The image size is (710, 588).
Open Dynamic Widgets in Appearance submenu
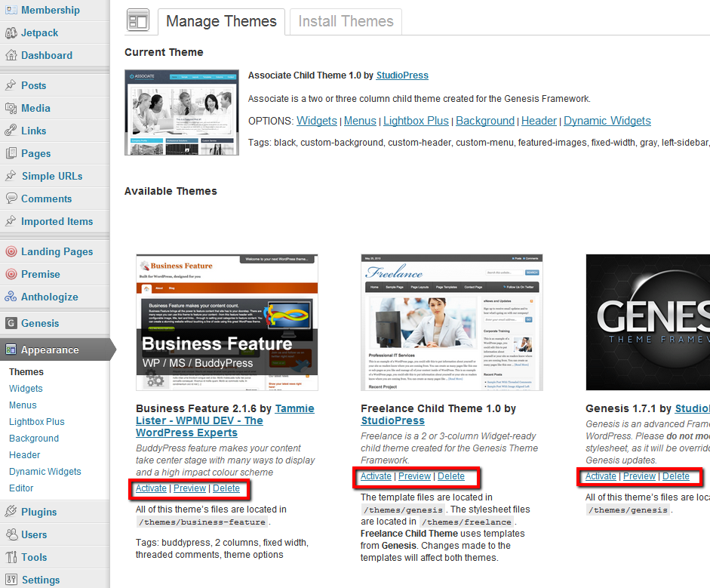click(x=45, y=472)
